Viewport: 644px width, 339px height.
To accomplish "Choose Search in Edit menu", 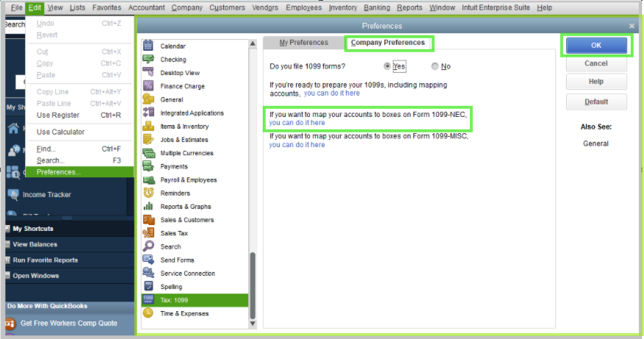I will (80, 160).
